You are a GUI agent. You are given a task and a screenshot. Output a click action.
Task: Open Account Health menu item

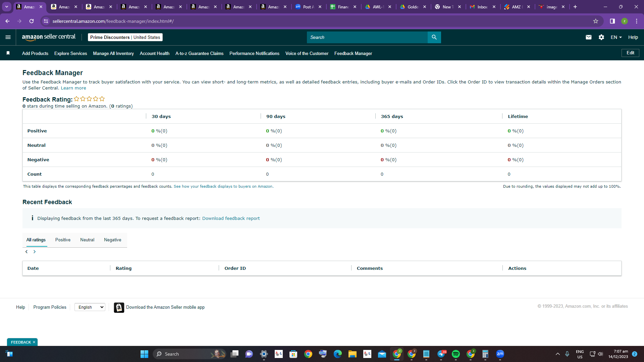click(x=155, y=53)
